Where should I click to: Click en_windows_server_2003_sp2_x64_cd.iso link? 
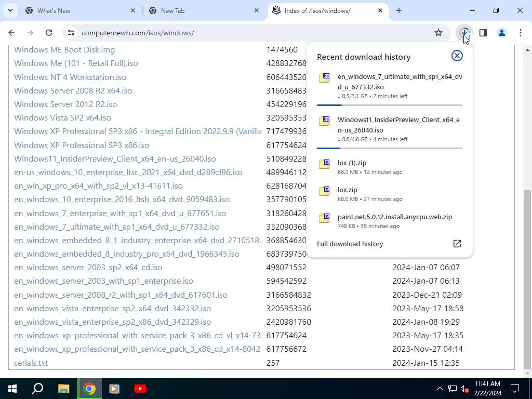click(88, 268)
